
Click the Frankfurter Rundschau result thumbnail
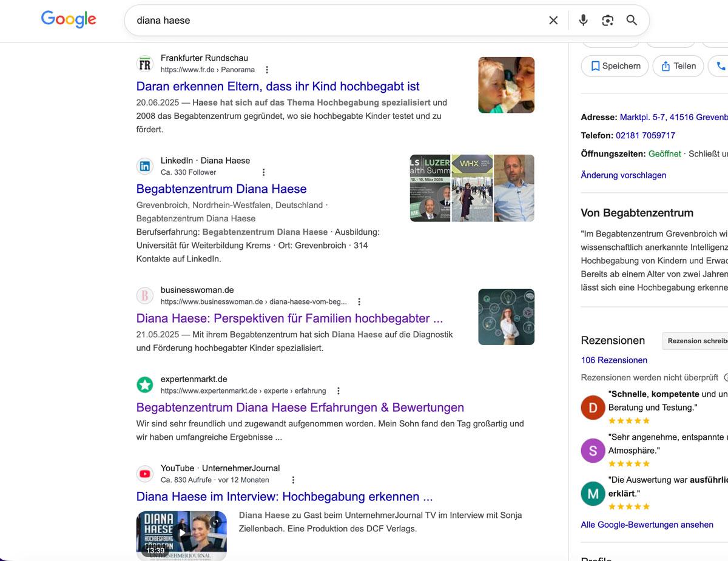(x=506, y=85)
